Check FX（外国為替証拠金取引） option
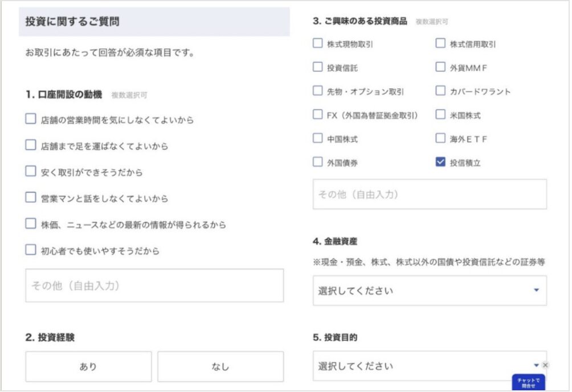Screen dimensions: 572x392 pos(317,115)
